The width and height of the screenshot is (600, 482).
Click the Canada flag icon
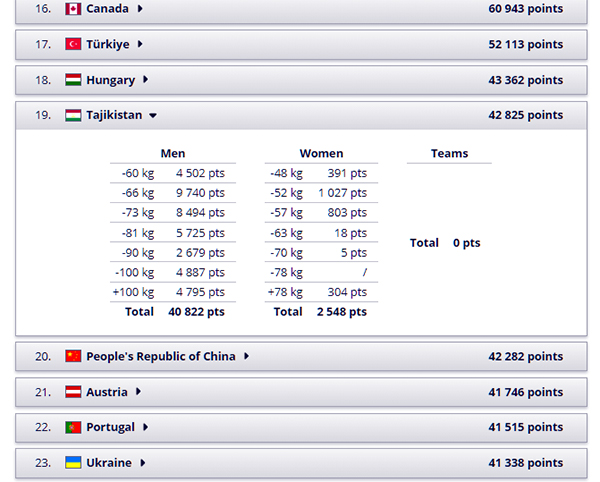tap(73, 9)
